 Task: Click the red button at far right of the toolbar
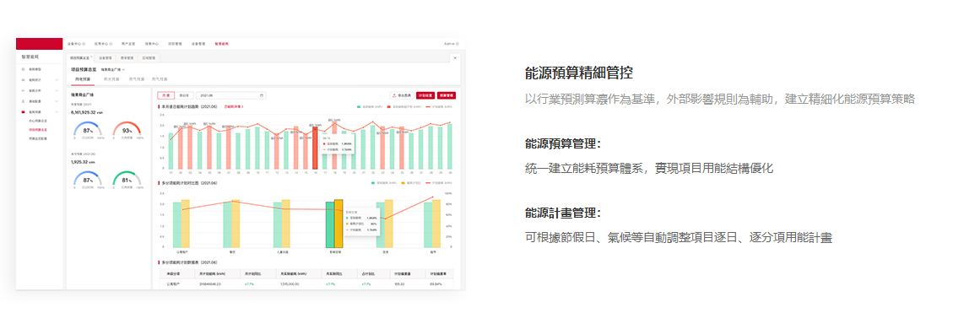447,95
